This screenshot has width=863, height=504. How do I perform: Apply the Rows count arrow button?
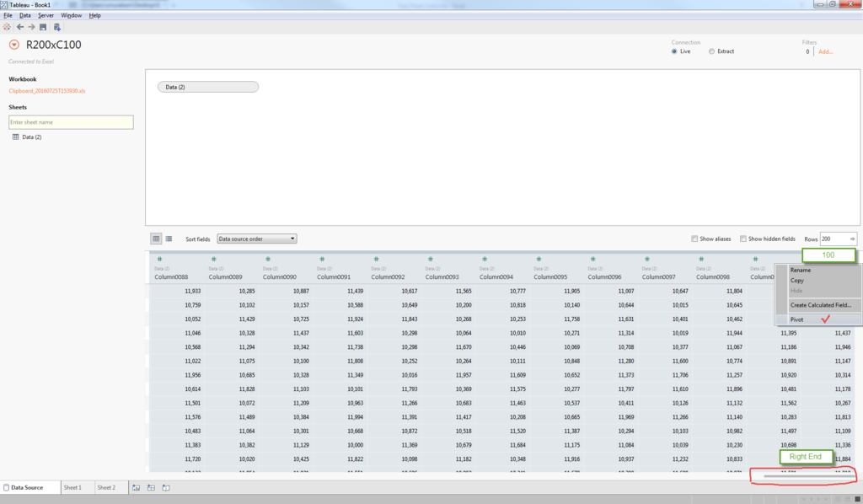[852, 239]
